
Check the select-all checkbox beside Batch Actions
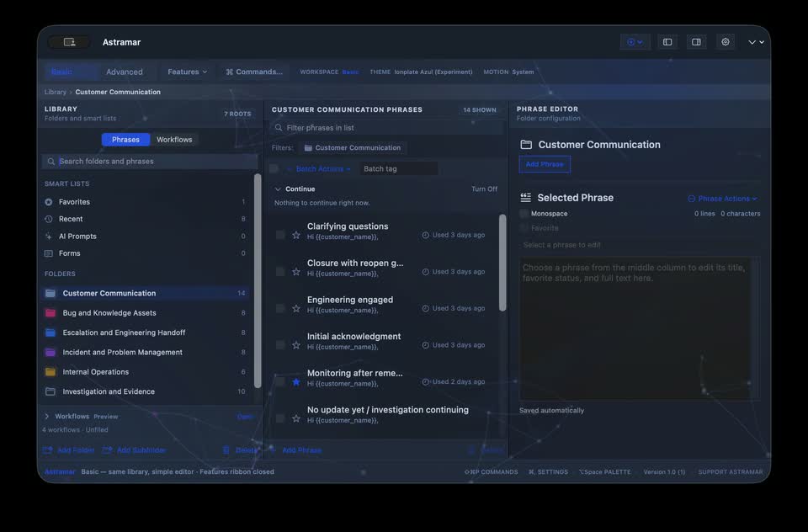(274, 168)
